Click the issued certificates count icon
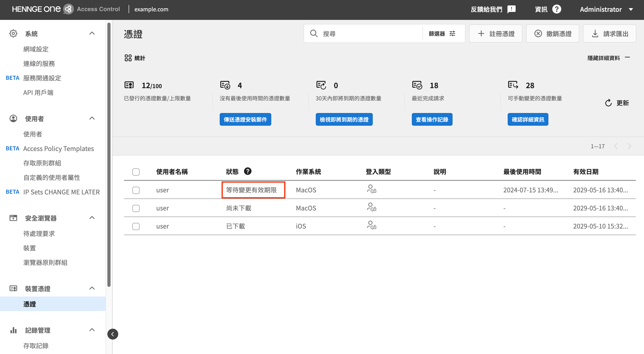This screenshot has height=354, width=644. [x=129, y=85]
